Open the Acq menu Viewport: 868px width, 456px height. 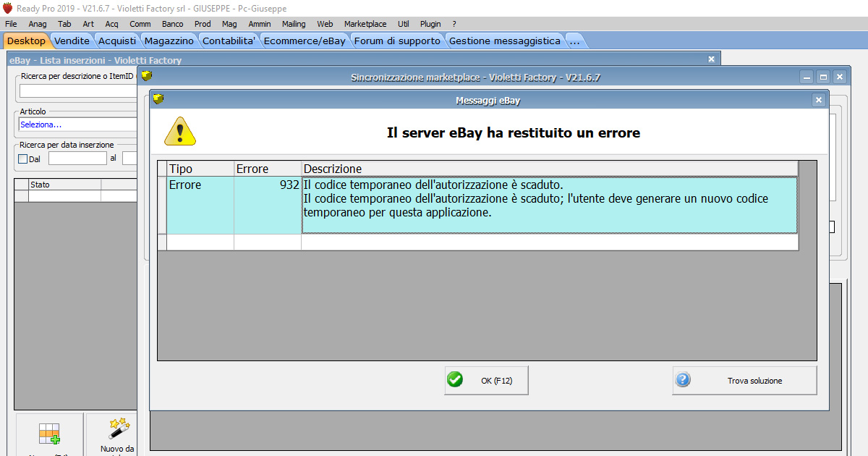pyautogui.click(x=111, y=24)
